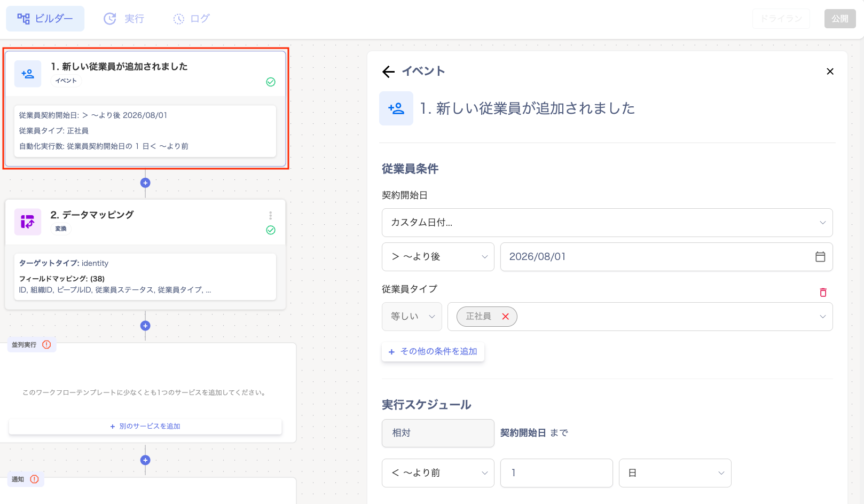Image resolution: width=864 pixels, height=504 pixels.
Task: Click data mapping icon on step 2 card
Action: pyautogui.click(x=28, y=222)
